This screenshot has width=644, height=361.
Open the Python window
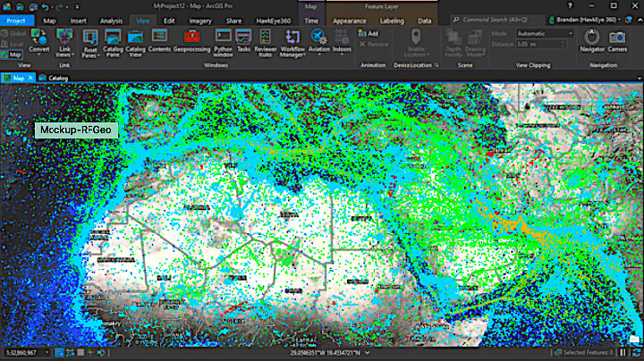pos(223,43)
